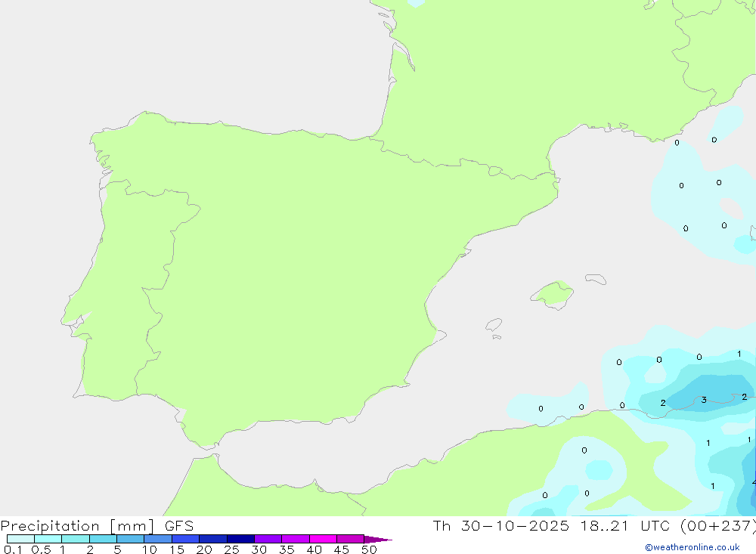Click the '50' legend scale label

[369, 549]
